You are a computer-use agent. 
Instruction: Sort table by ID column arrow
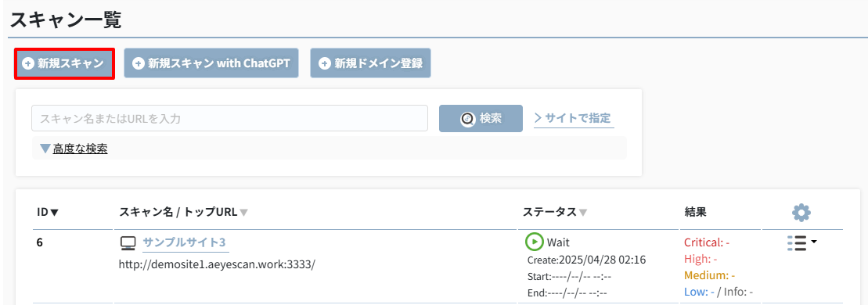[x=55, y=212]
